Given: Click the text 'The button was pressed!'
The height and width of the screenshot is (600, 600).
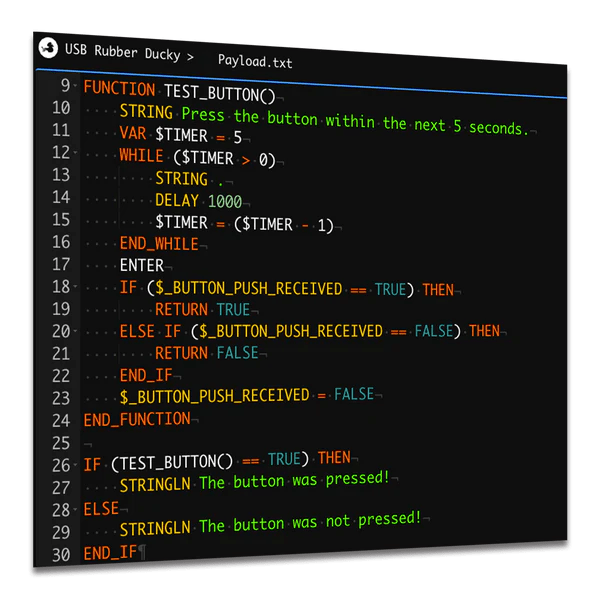Looking at the screenshot, I should click(x=294, y=480).
